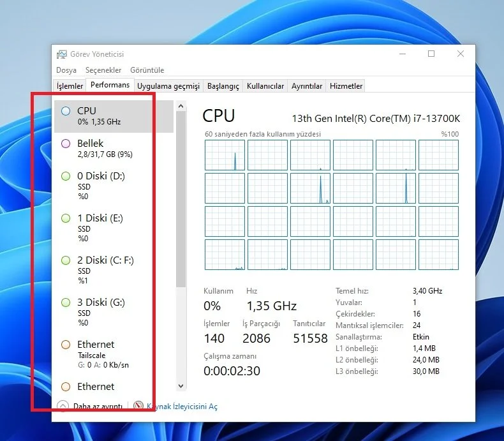Open Kaynak İzleyicisini Aç link

click(x=182, y=407)
